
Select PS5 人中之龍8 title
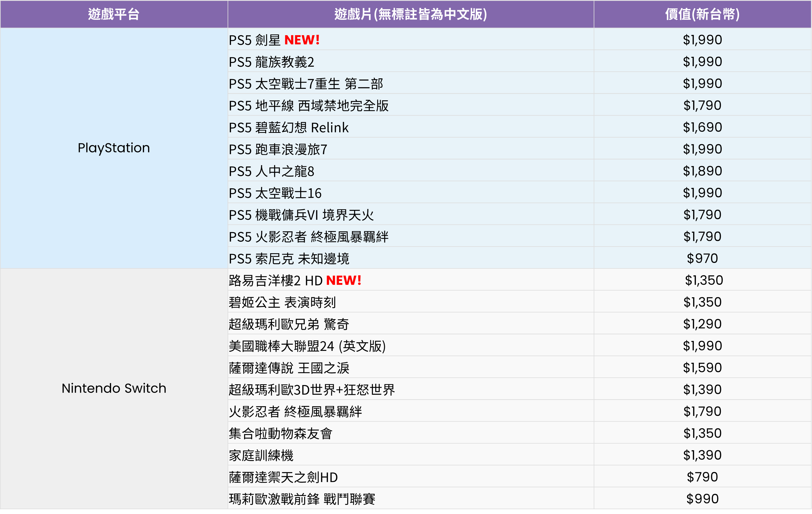(x=271, y=171)
